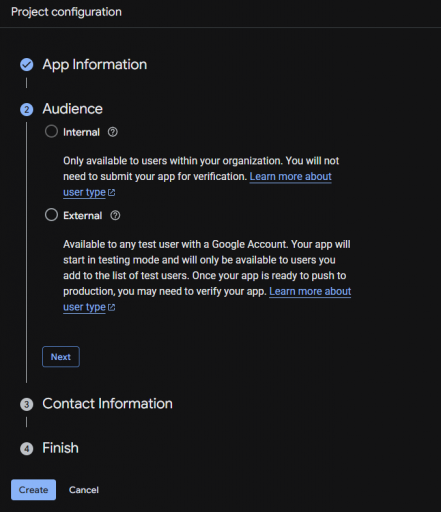Click text 'Only available to users within your organization'

point(173,161)
